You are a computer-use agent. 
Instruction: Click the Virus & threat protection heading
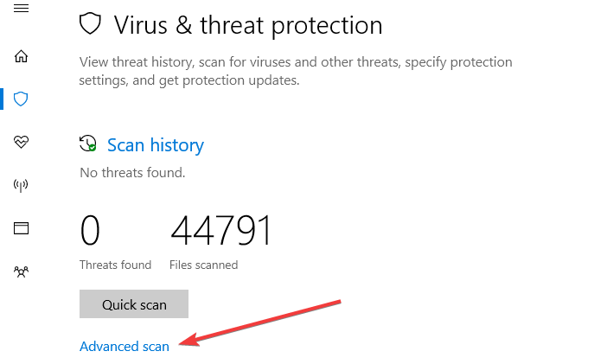248,24
